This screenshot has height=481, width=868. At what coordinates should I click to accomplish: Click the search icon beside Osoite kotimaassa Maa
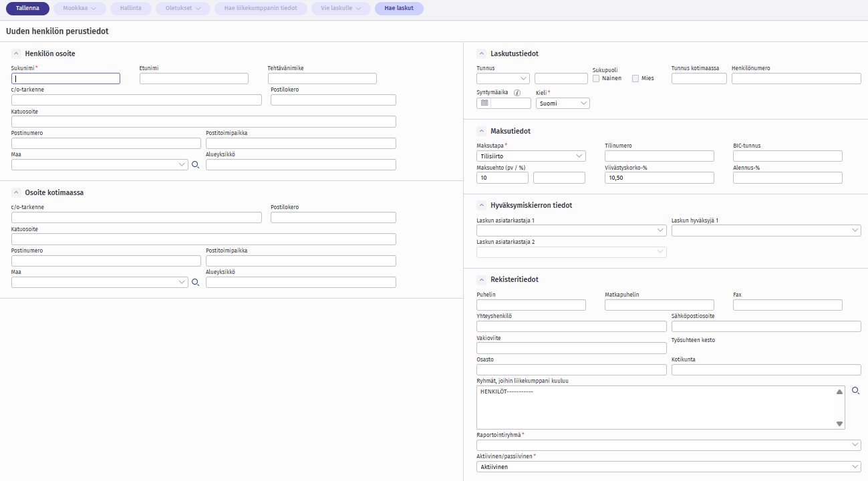[x=196, y=283]
